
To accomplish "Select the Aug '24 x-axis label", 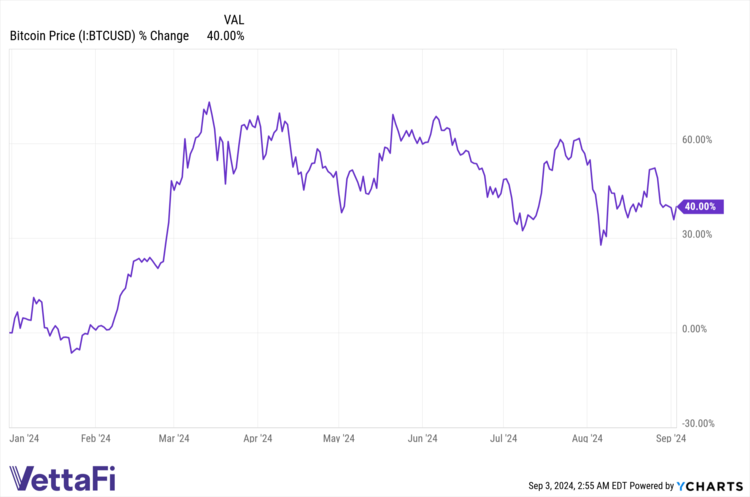I will [586, 438].
